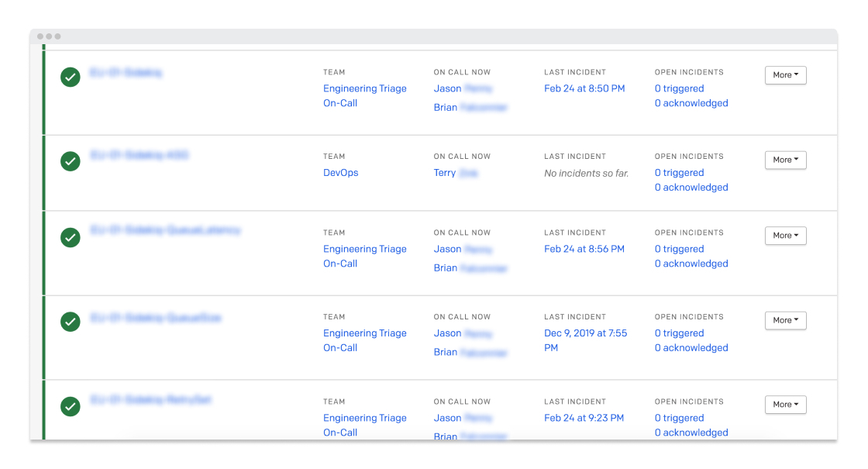Click the TEAM label in the DevOps row

[x=334, y=157]
